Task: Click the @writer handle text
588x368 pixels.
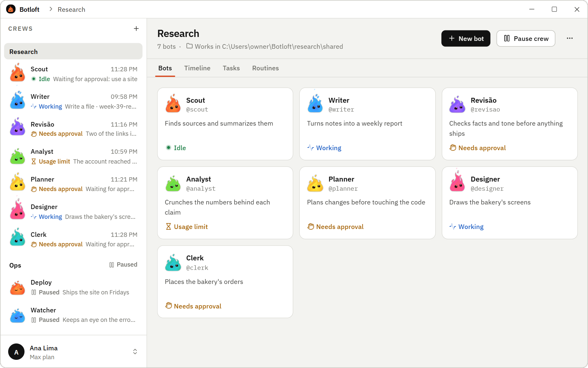Action: (341, 110)
